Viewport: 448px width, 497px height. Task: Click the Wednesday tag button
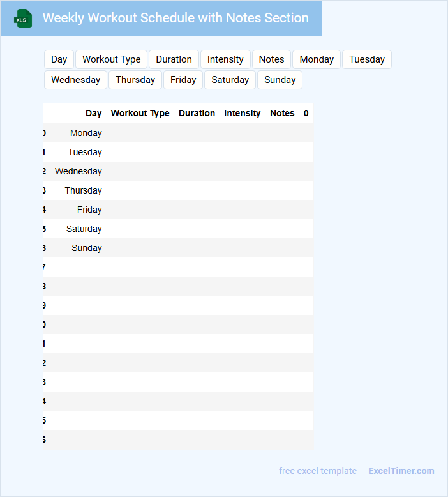(x=76, y=80)
